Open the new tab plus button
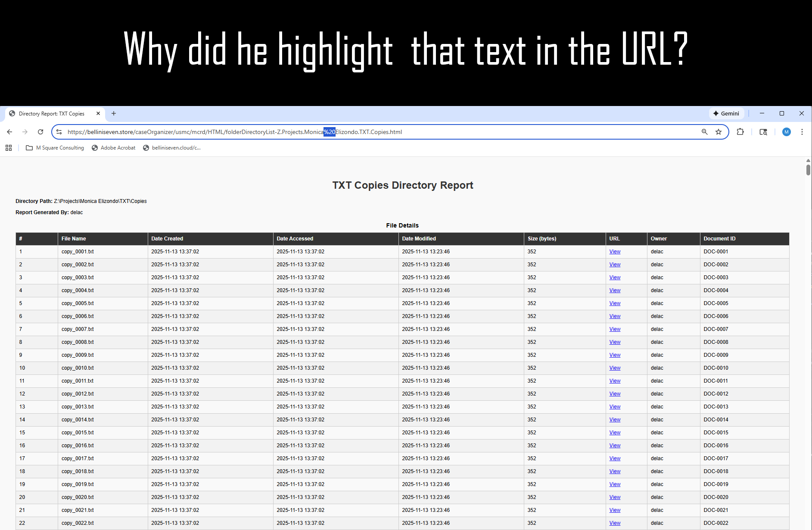The width and height of the screenshot is (812, 530). (114, 113)
